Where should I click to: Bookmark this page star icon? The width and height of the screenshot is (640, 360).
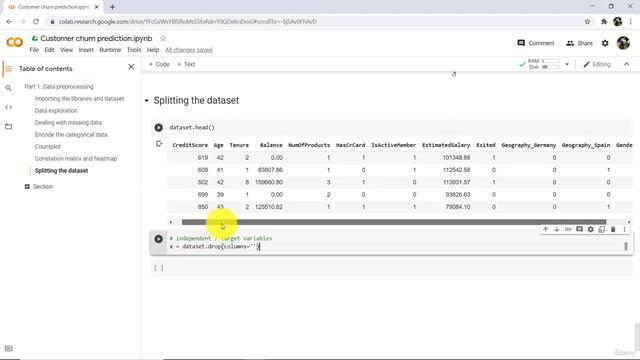[587, 22]
